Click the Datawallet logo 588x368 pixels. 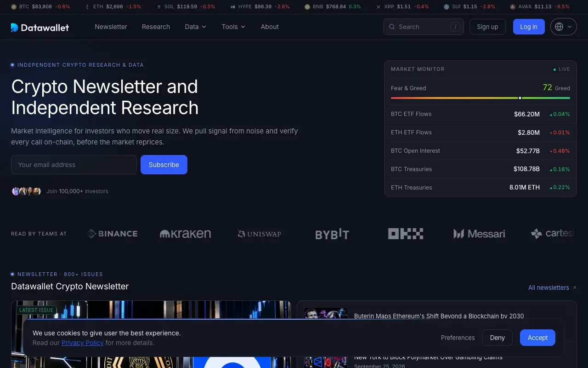coord(40,27)
